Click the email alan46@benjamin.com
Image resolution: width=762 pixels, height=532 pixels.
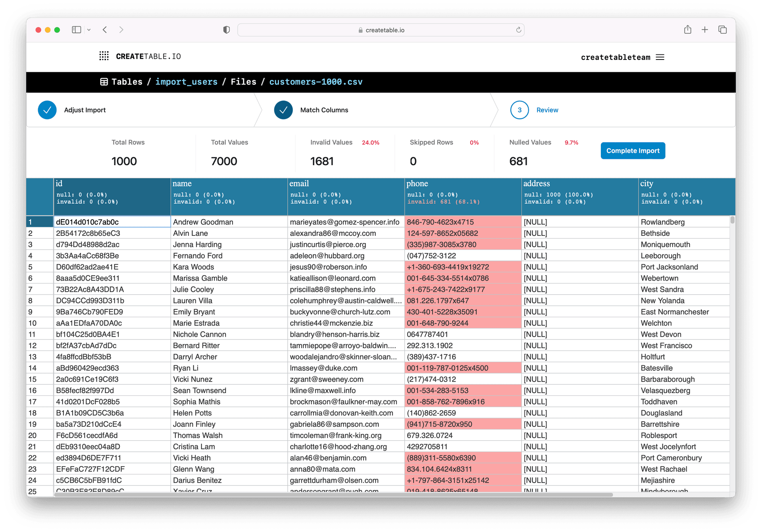[346, 458]
